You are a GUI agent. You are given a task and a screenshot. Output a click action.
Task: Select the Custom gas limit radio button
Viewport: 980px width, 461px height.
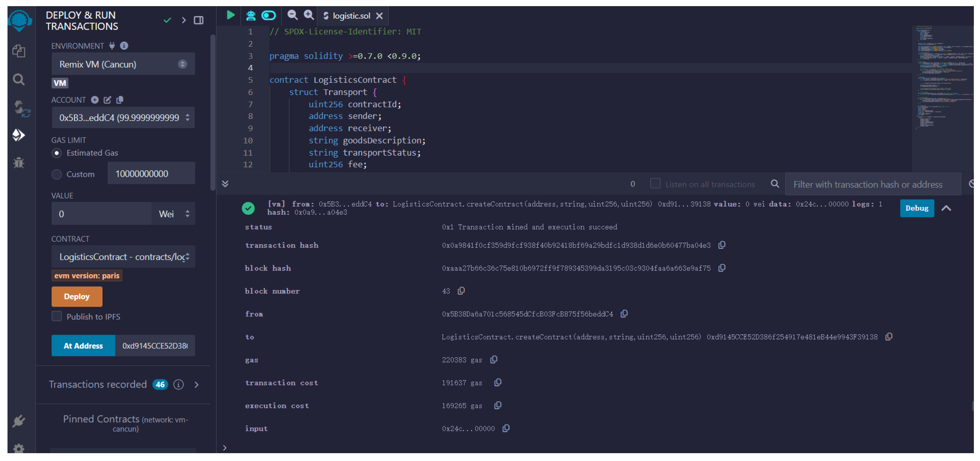57,174
